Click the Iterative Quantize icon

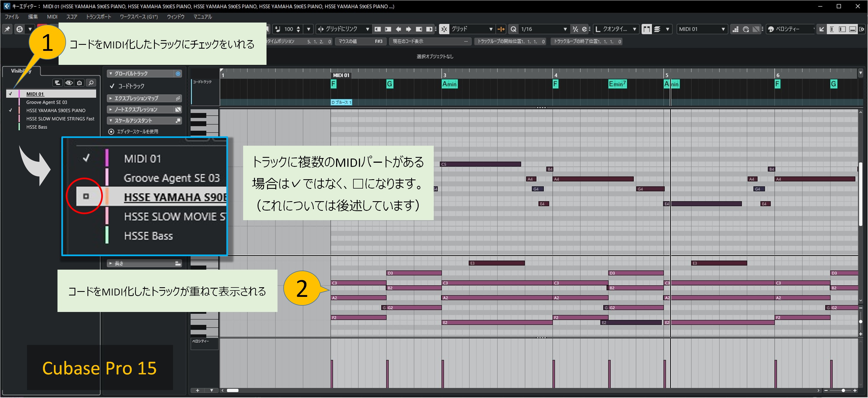pos(575,29)
